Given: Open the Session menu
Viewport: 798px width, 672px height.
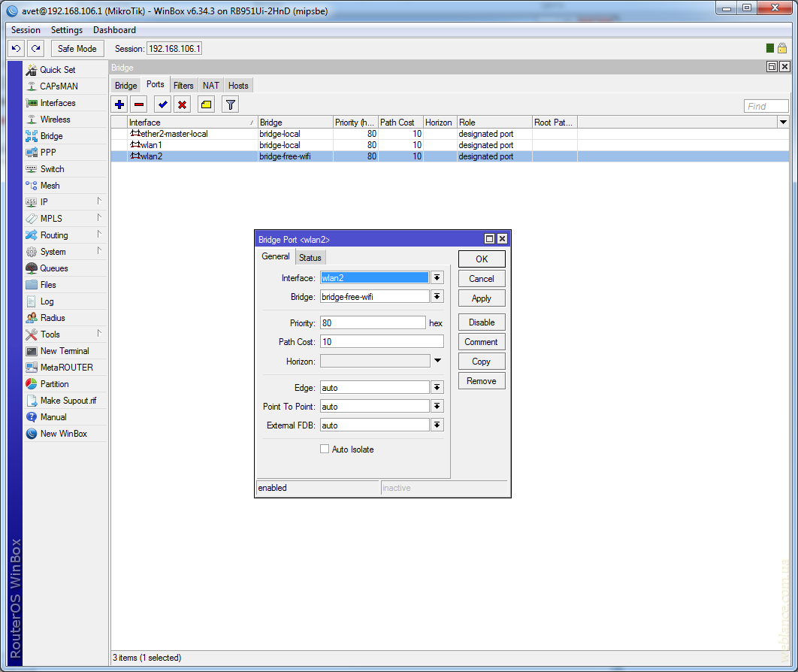Looking at the screenshot, I should tap(26, 30).
